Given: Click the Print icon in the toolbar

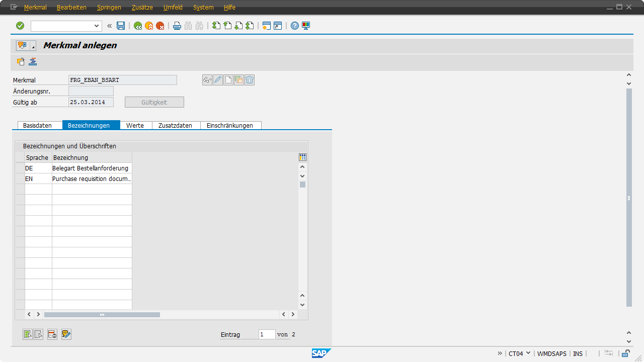Looking at the screenshot, I should point(177,26).
